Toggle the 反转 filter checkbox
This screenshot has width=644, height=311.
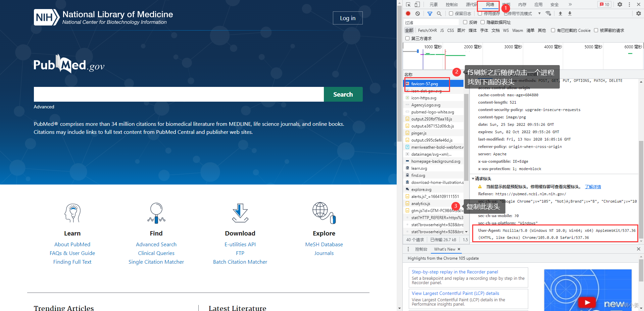tap(465, 22)
